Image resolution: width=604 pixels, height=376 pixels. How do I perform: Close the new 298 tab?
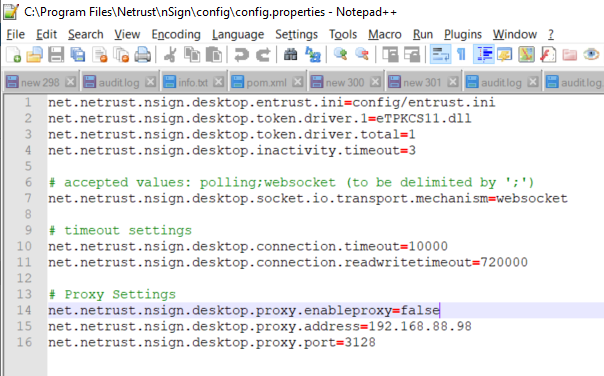(70, 82)
